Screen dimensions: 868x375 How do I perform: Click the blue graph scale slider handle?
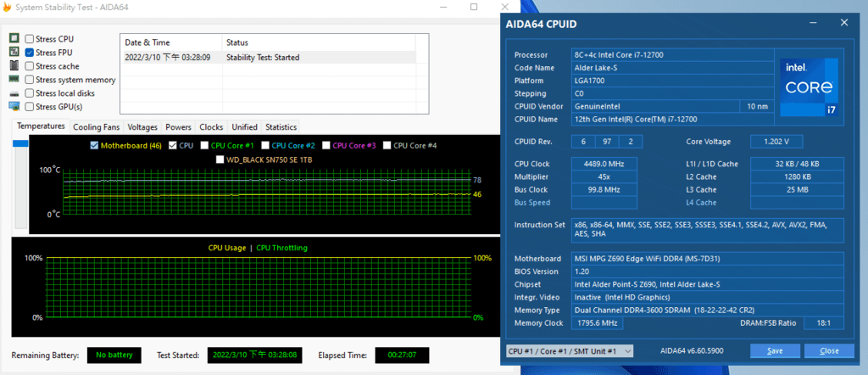click(20, 144)
